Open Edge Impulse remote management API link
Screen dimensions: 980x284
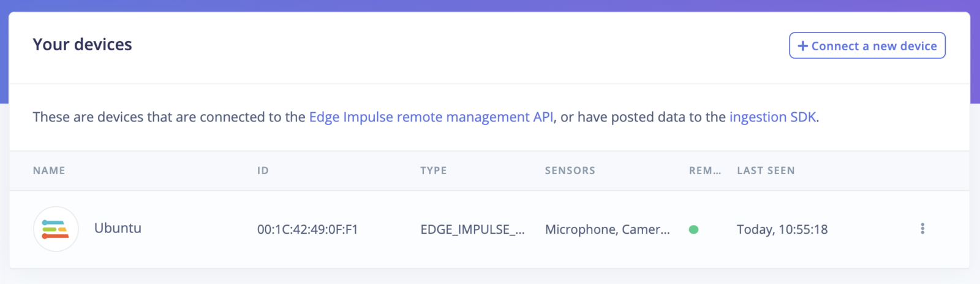click(431, 117)
